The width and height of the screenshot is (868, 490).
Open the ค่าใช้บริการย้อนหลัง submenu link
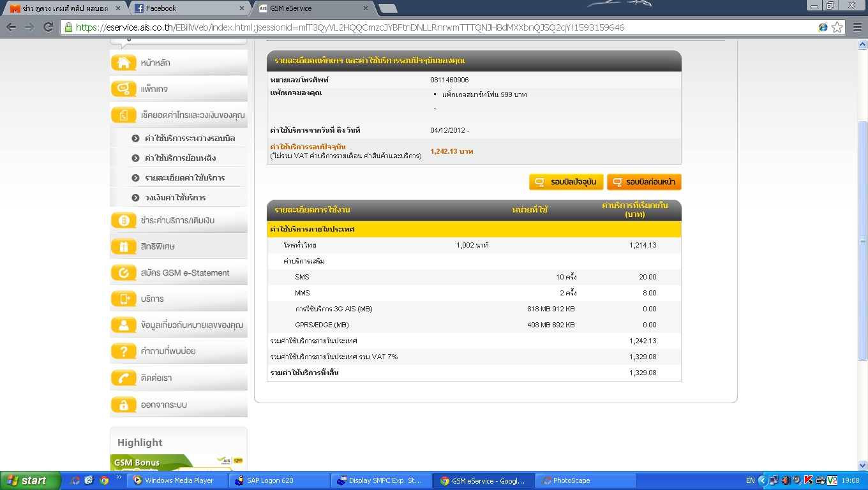pyautogui.click(x=180, y=158)
